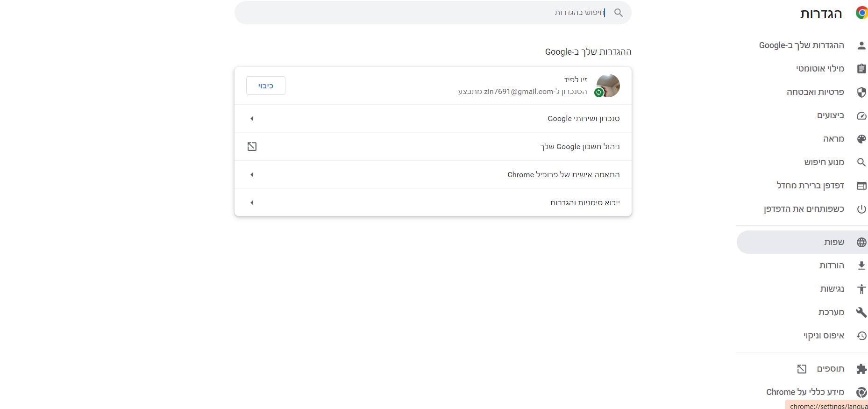Expand the Chrome profile customization arrow

(252, 175)
